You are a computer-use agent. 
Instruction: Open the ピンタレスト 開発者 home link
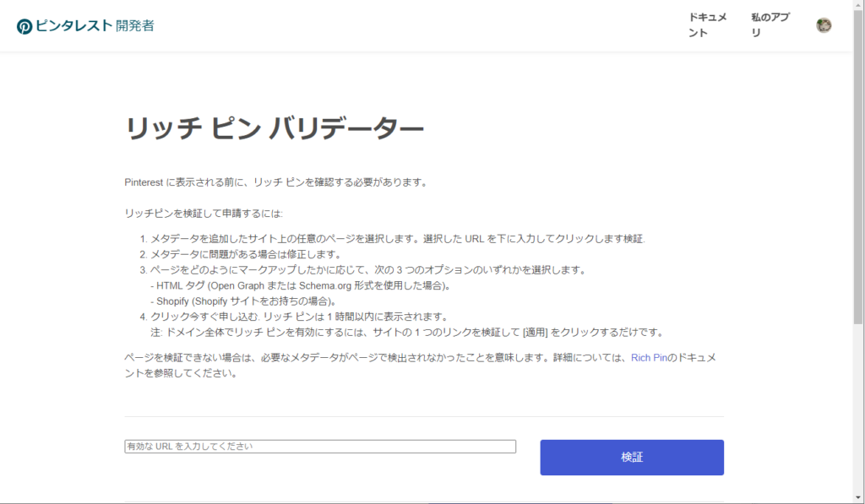[85, 26]
